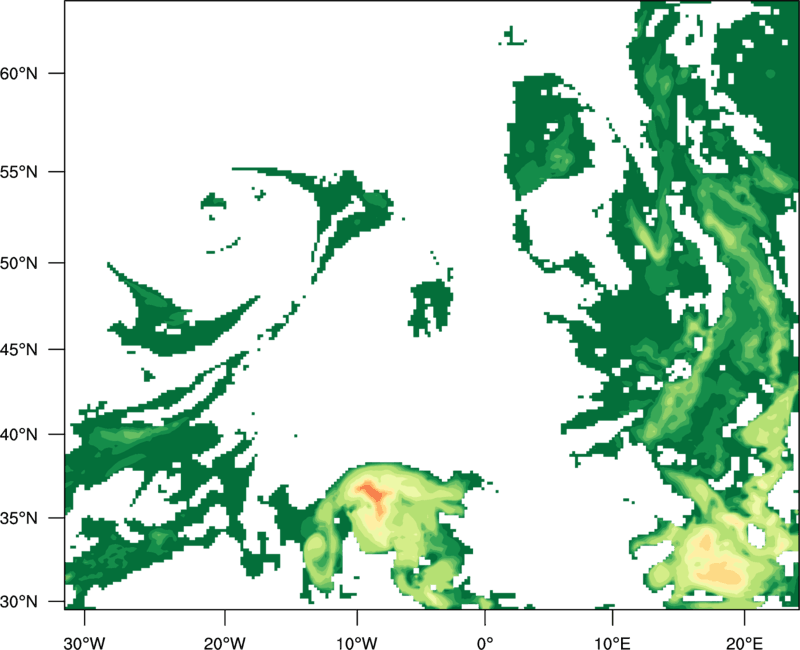Click the 0° longitude label

pos(485,643)
